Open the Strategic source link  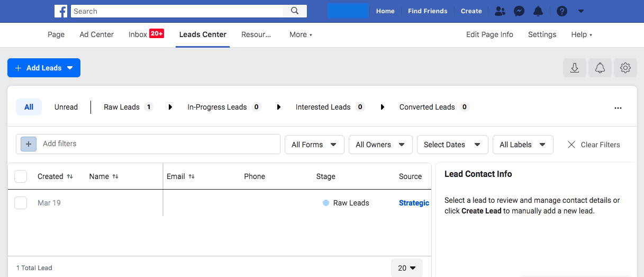click(414, 203)
